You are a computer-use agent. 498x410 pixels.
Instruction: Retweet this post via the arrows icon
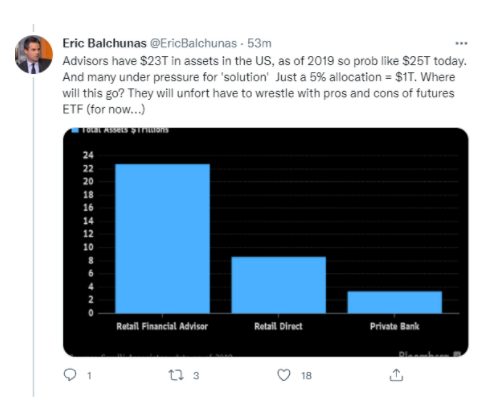(176, 375)
